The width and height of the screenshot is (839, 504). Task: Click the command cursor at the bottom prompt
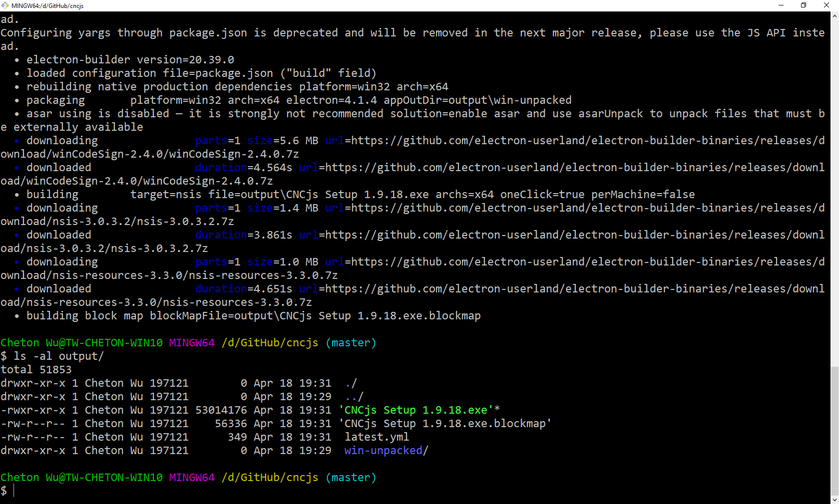point(14,491)
